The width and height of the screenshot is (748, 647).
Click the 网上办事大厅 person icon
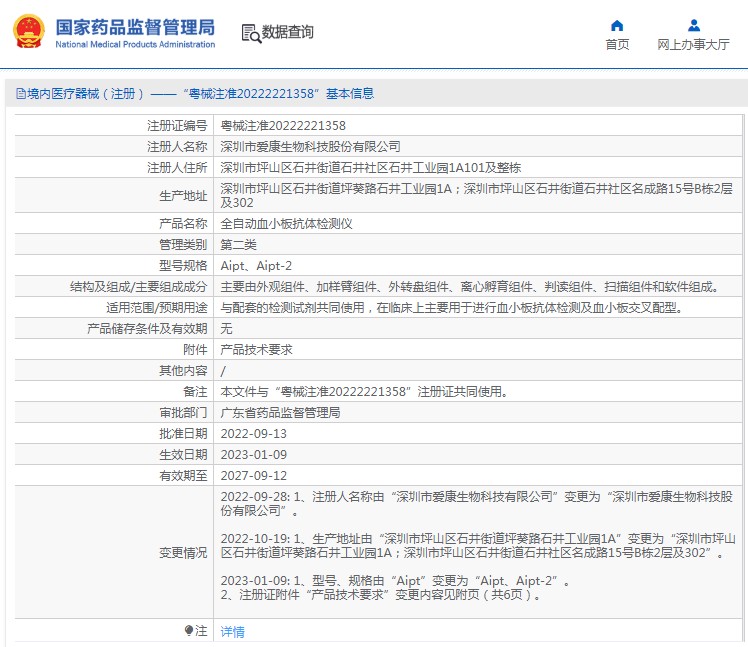coord(693,26)
